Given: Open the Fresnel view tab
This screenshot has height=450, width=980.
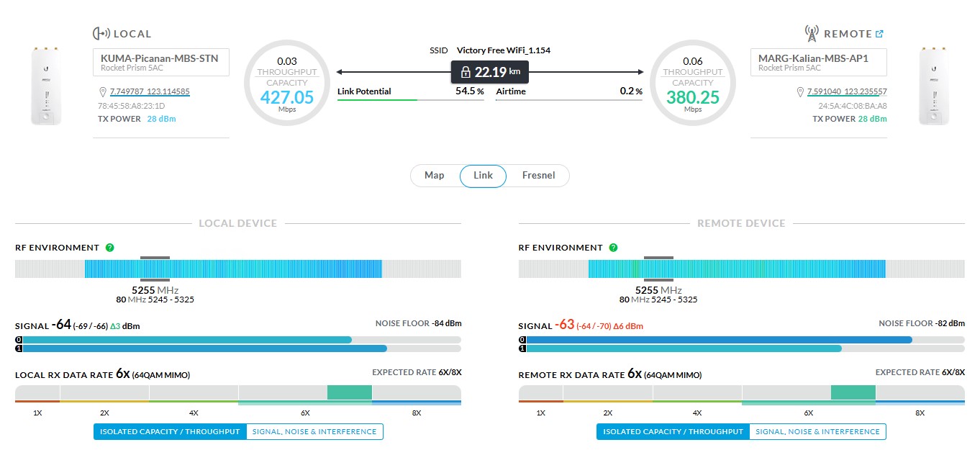Looking at the screenshot, I should 538,176.
